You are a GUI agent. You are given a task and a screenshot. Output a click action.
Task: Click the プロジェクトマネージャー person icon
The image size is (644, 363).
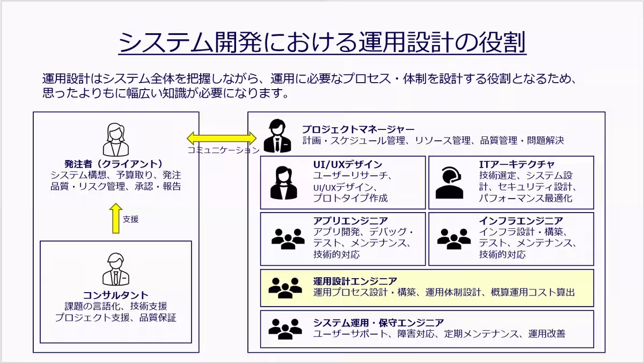(x=279, y=134)
